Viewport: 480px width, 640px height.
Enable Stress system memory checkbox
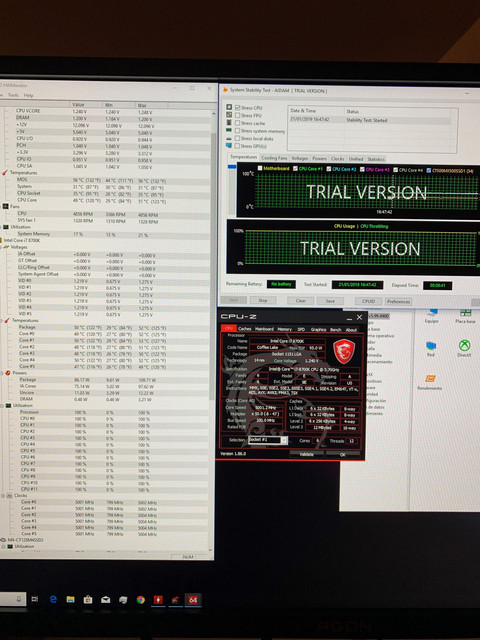237,131
